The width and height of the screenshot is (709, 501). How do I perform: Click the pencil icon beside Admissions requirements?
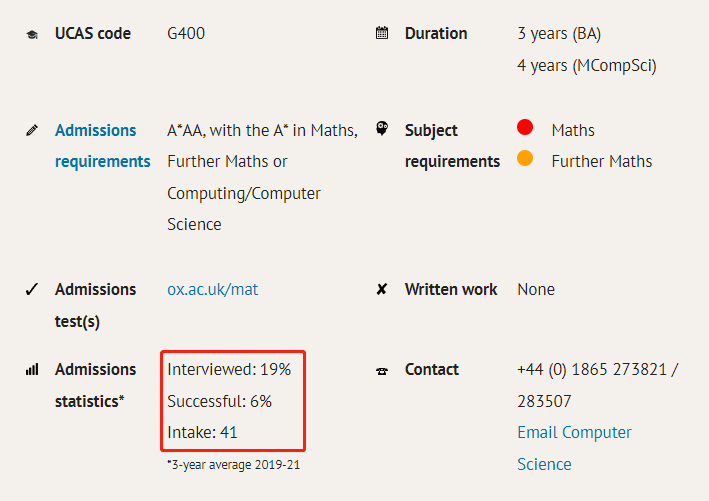click(32, 131)
